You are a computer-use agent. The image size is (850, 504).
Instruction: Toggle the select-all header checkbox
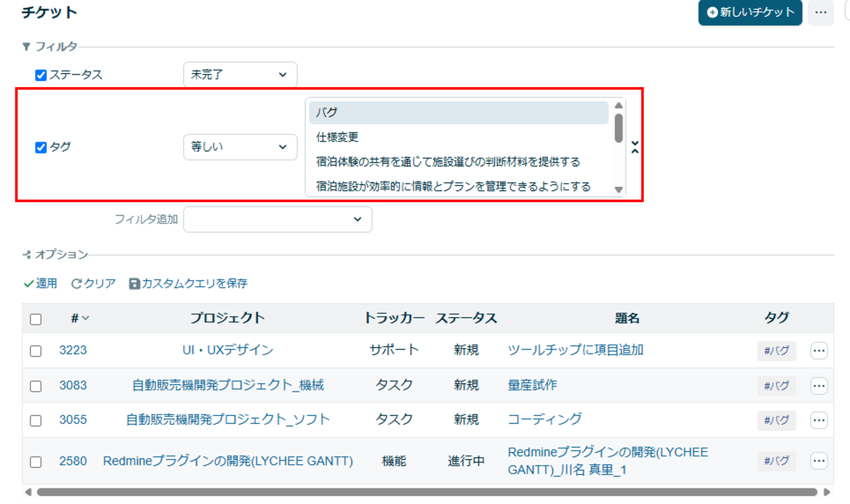tap(36, 319)
